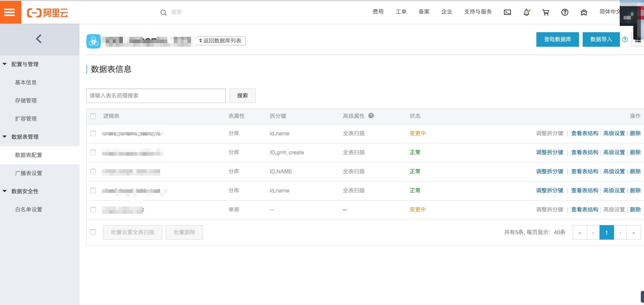Check the row with split key ID,NAME
This screenshot has width=644, height=305.
point(93,172)
